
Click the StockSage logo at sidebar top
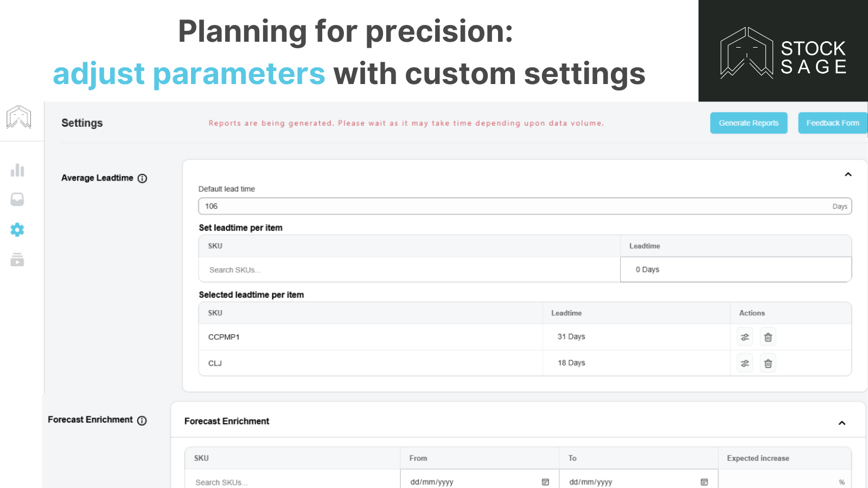[19, 117]
